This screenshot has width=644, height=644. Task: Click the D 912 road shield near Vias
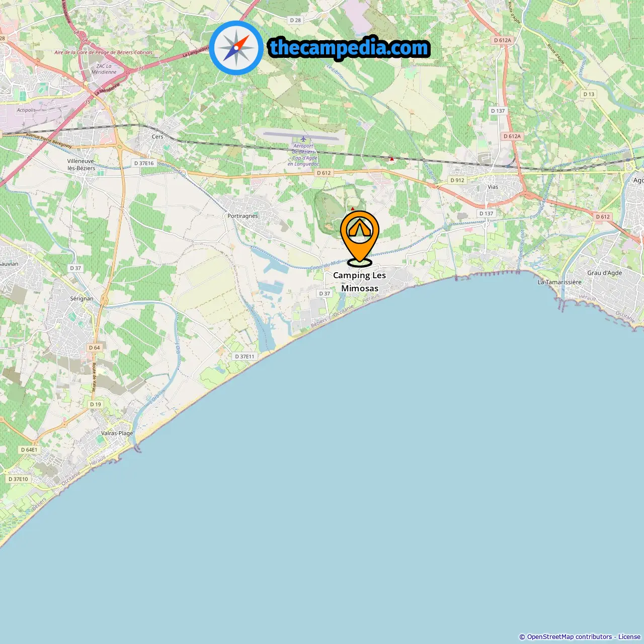(x=457, y=180)
